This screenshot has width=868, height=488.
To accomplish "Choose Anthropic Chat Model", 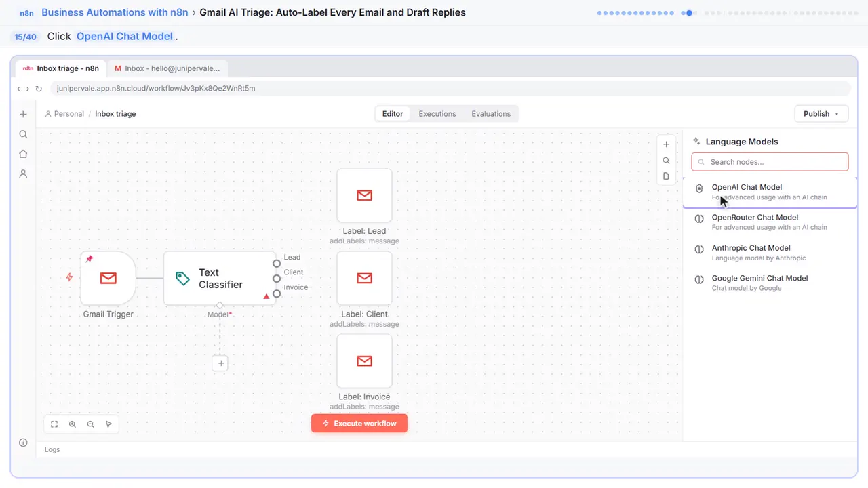I will pos(770,253).
